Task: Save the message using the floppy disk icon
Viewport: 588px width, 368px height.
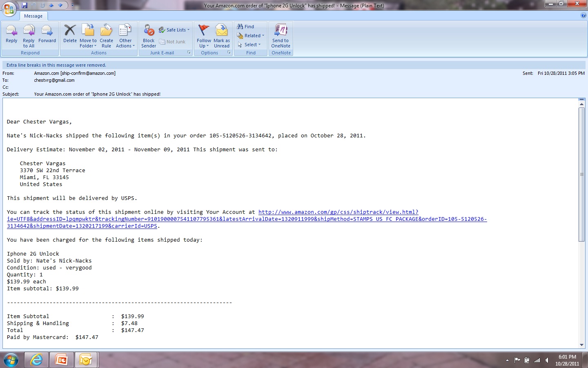Action: 24,5
